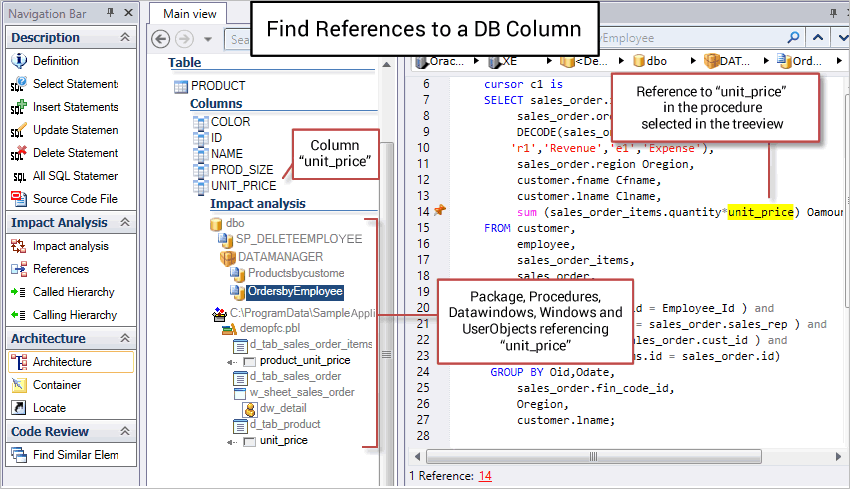Show Called Hierarchy
Screen dimensions: 850x489
(x=62, y=292)
